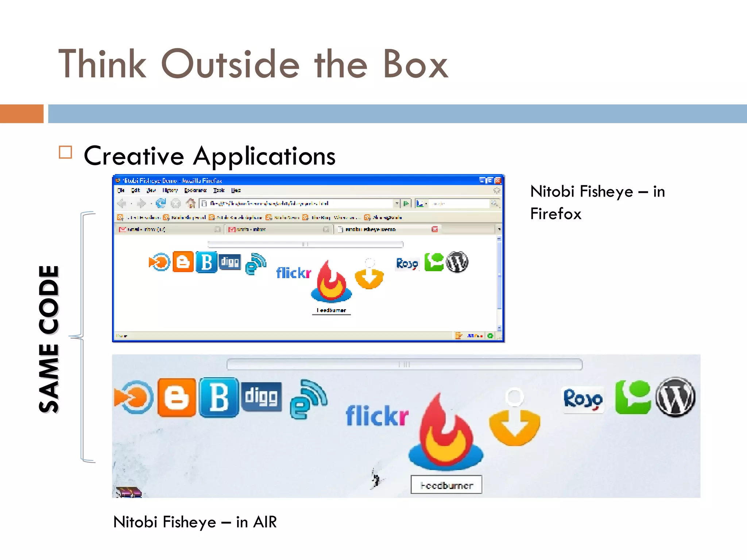Screen dimensions: 747x560
Task: Click the notepad icon in Firefox status bar
Action: (x=458, y=335)
